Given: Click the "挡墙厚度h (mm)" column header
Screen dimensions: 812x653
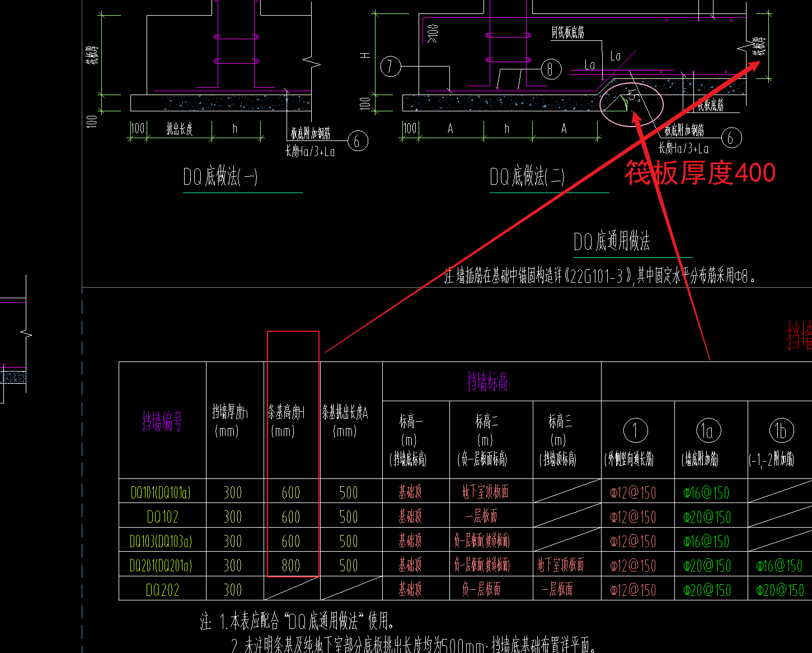Looking at the screenshot, I should point(229,421).
